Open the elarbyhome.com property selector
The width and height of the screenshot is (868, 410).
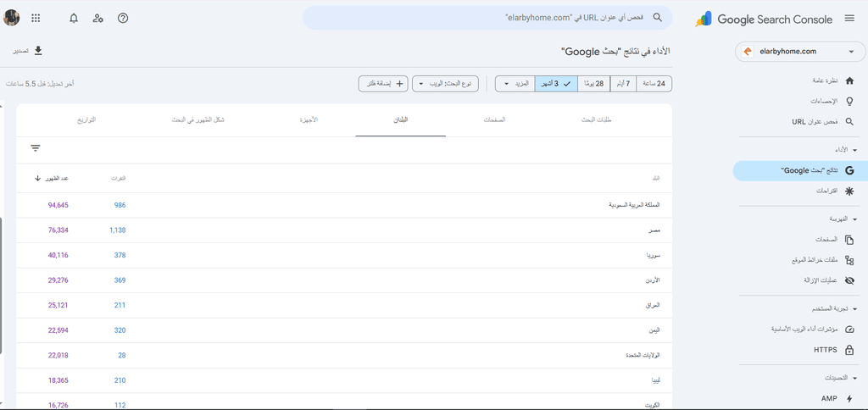coord(800,52)
